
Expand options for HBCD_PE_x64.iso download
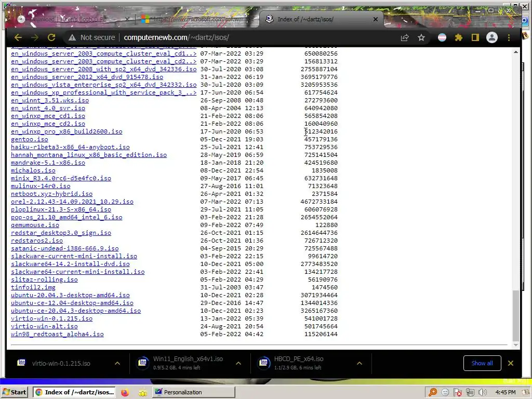pyautogui.click(x=360, y=363)
